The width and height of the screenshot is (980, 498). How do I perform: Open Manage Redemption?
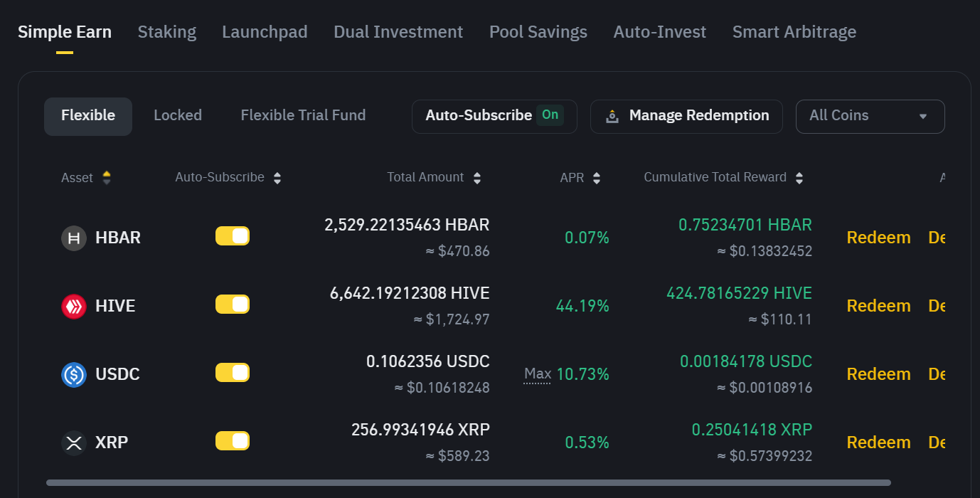coord(686,116)
